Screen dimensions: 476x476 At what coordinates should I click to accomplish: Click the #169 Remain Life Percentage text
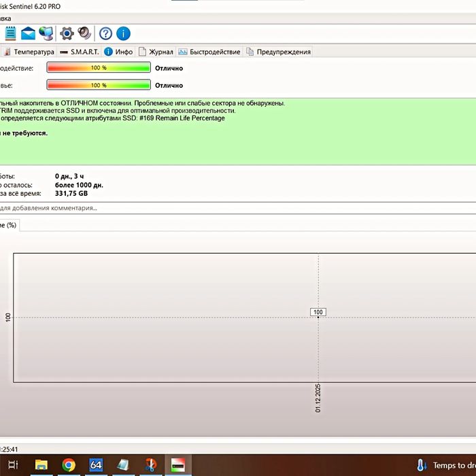[x=182, y=118]
